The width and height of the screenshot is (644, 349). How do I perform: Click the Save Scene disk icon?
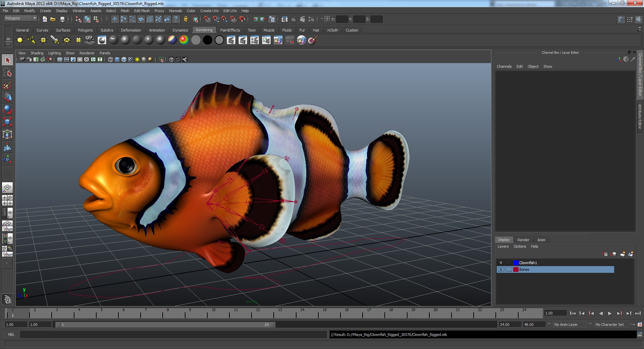click(62, 19)
